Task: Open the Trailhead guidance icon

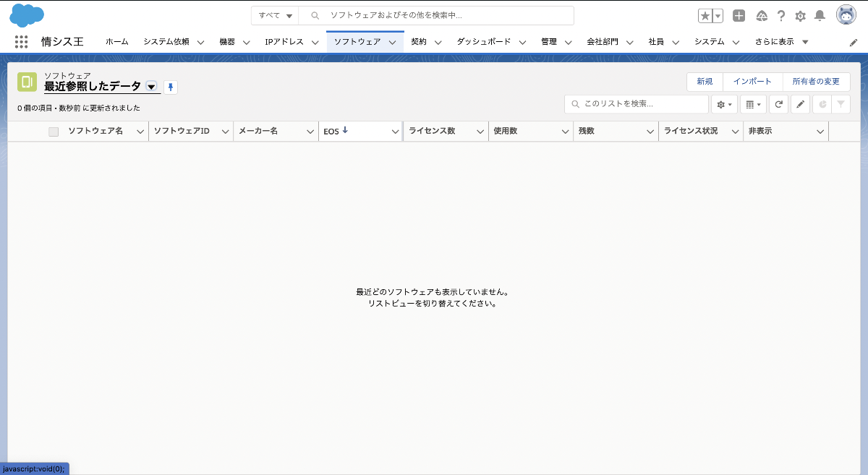Action: (x=761, y=16)
